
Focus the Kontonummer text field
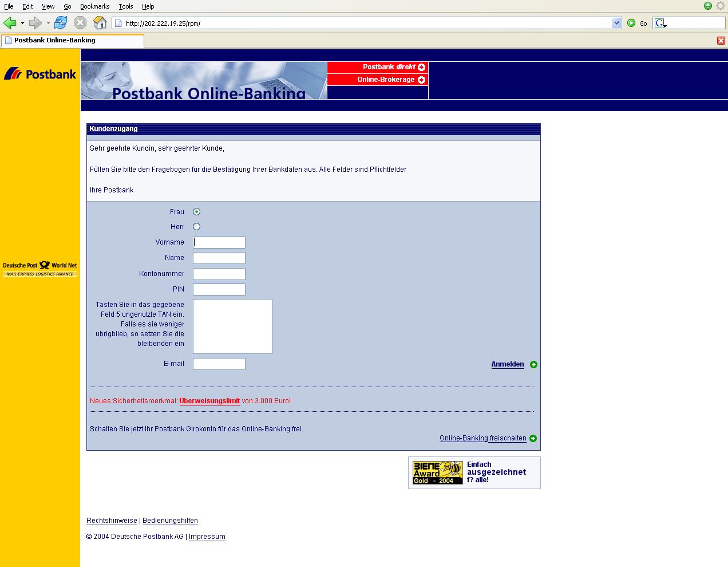[219, 274]
